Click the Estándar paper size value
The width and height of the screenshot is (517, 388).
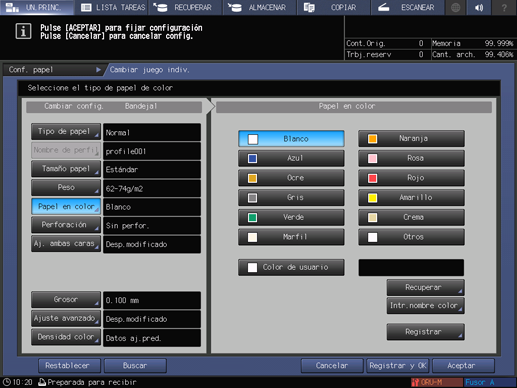pyautogui.click(x=152, y=170)
